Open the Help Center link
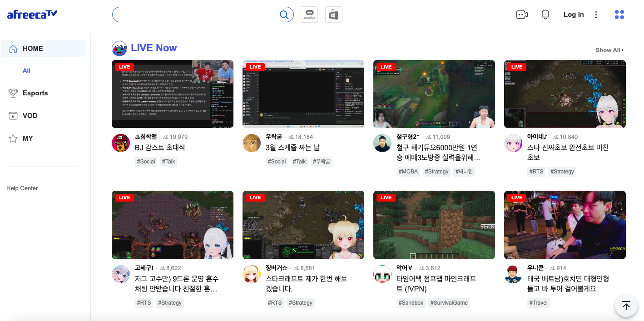Screen dimensions: 644x321 click(x=22, y=188)
